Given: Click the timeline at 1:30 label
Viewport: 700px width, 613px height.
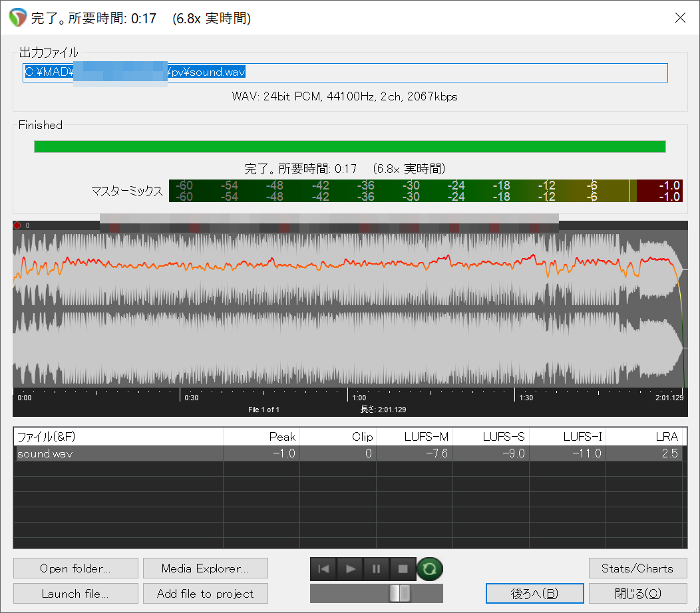Looking at the screenshot, I should click(526, 398).
